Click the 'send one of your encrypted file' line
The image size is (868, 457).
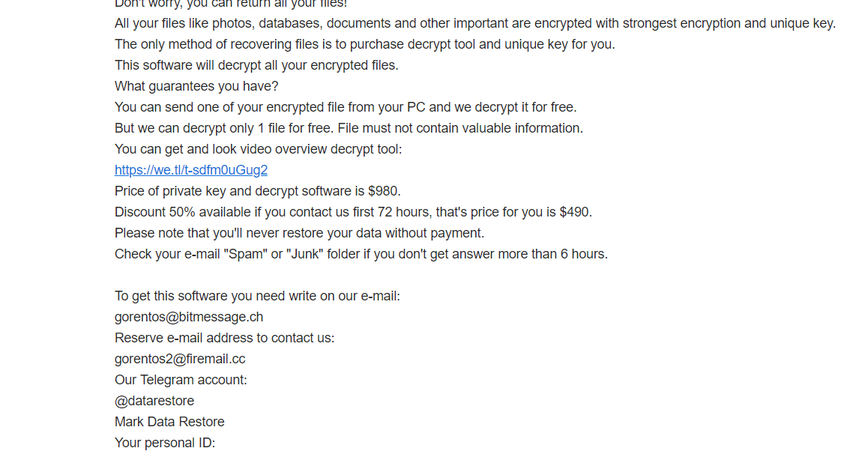point(346,107)
